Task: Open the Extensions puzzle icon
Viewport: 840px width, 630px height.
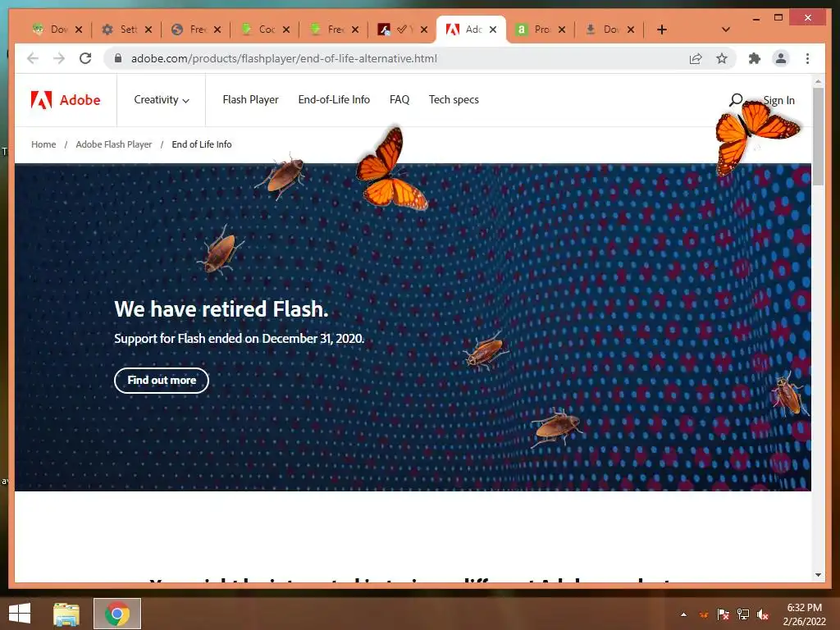Action: [x=755, y=58]
